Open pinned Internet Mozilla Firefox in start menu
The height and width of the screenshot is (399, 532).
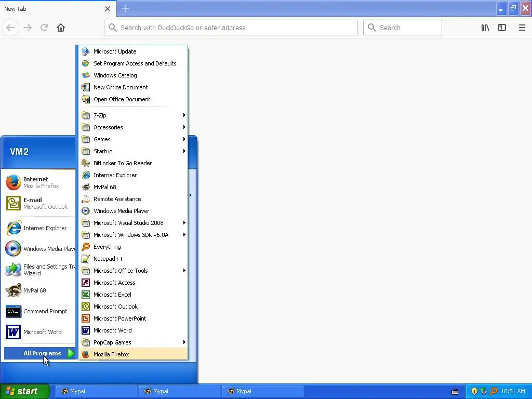[x=39, y=182]
